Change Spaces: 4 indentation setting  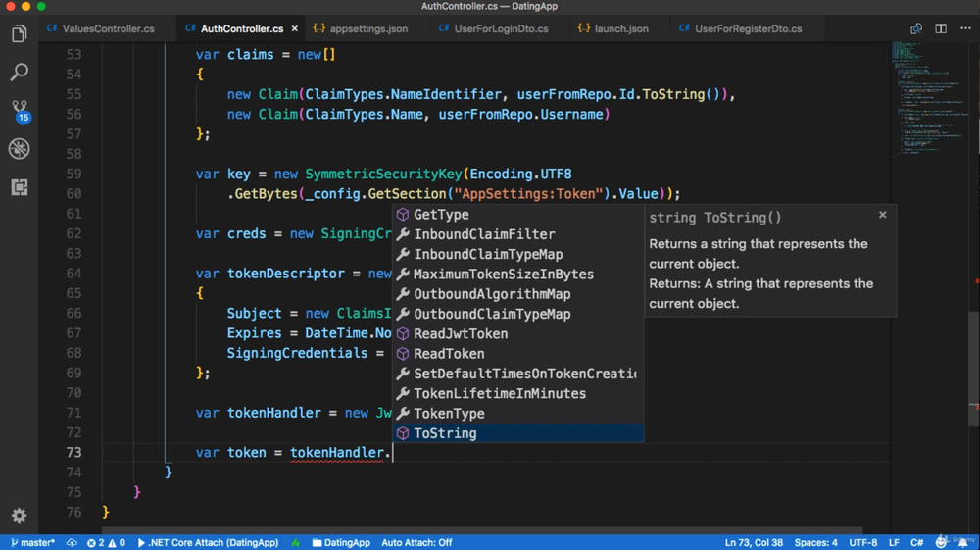point(815,542)
